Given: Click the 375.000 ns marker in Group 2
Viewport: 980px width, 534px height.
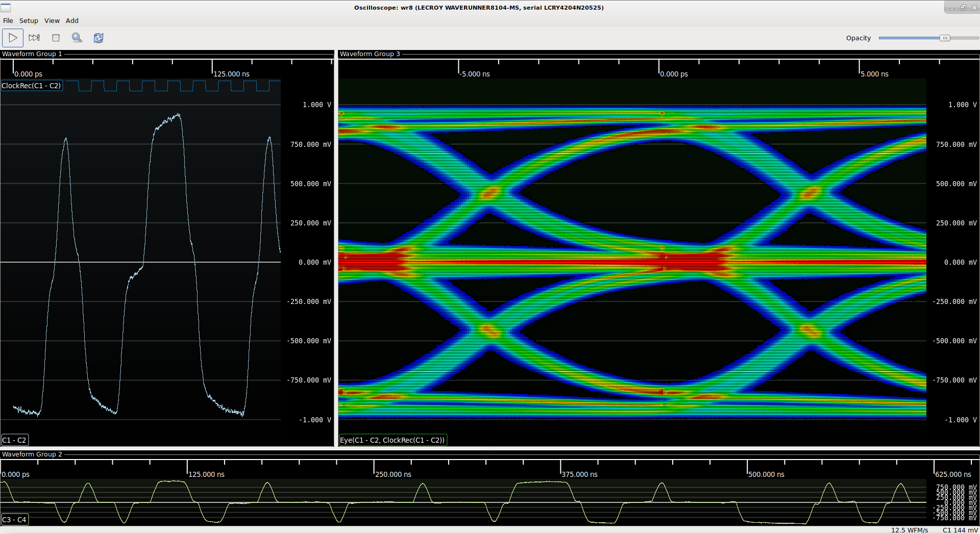Looking at the screenshot, I should [579, 474].
